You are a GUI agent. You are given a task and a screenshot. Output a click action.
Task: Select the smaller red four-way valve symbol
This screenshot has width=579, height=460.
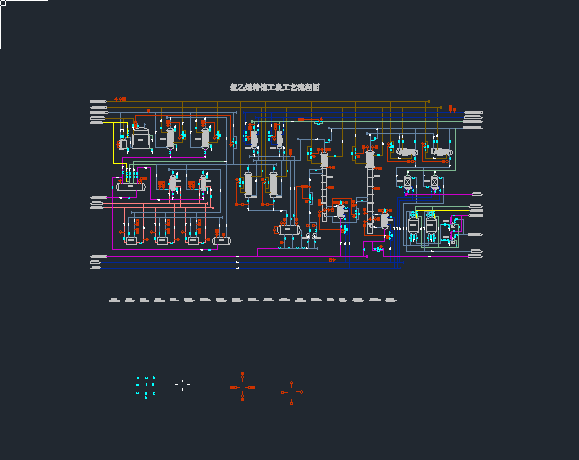tap(291, 392)
